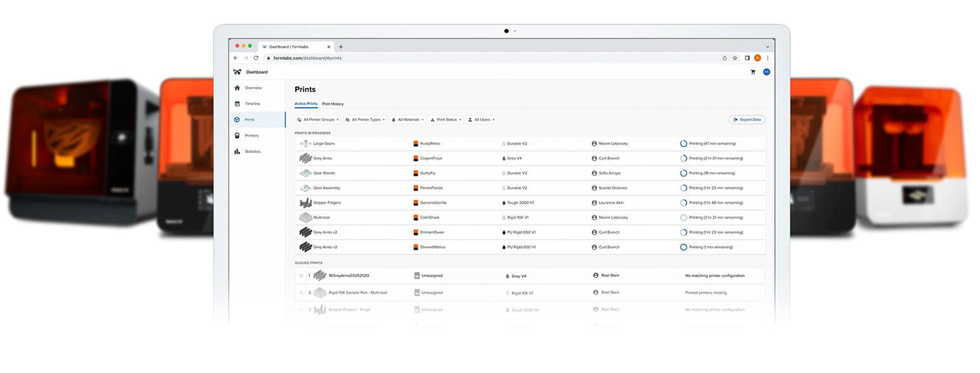The height and width of the screenshot is (373, 980).
Task: Bookmark this page with the star icon
Action: [735, 58]
